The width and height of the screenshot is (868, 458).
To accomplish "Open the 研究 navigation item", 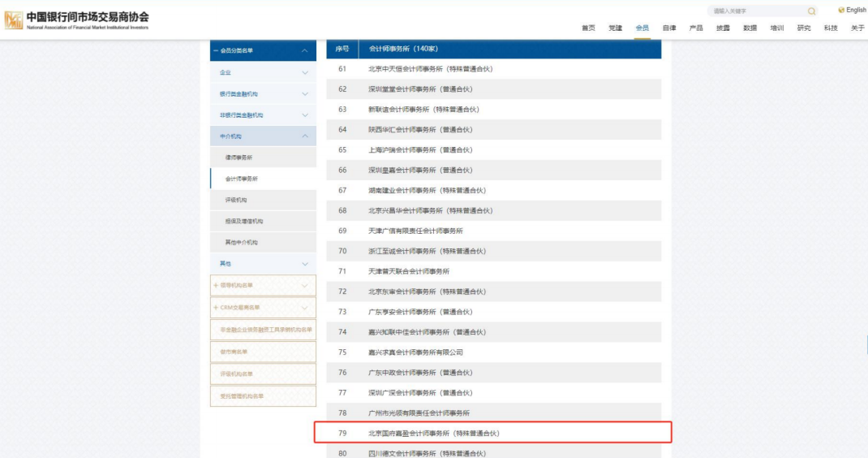I will [x=804, y=28].
